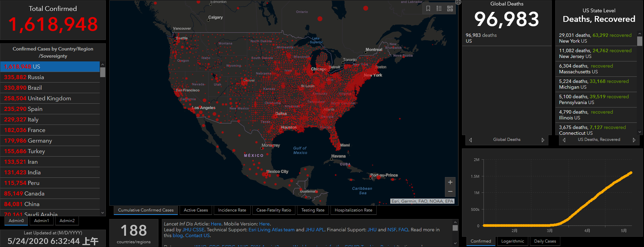Pick the '235,290 Spain' row
Viewport: 644px width, 247px height.
pyautogui.click(x=50, y=109)
